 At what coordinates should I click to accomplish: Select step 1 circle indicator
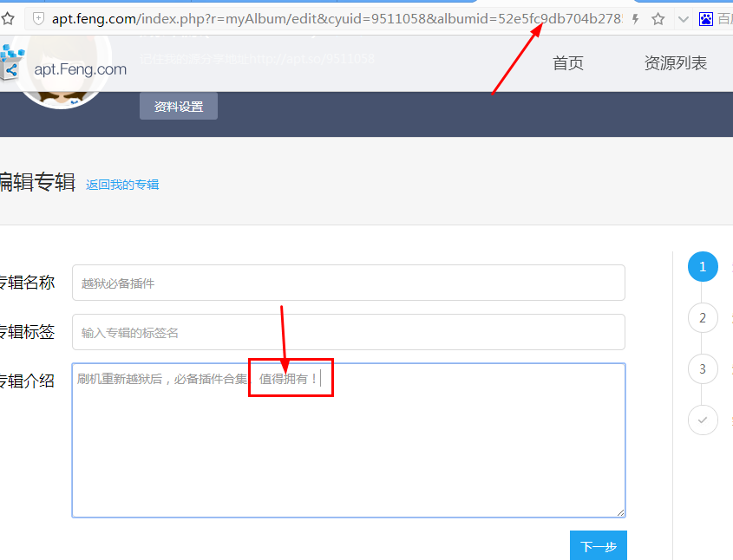[x=703, y=267]
